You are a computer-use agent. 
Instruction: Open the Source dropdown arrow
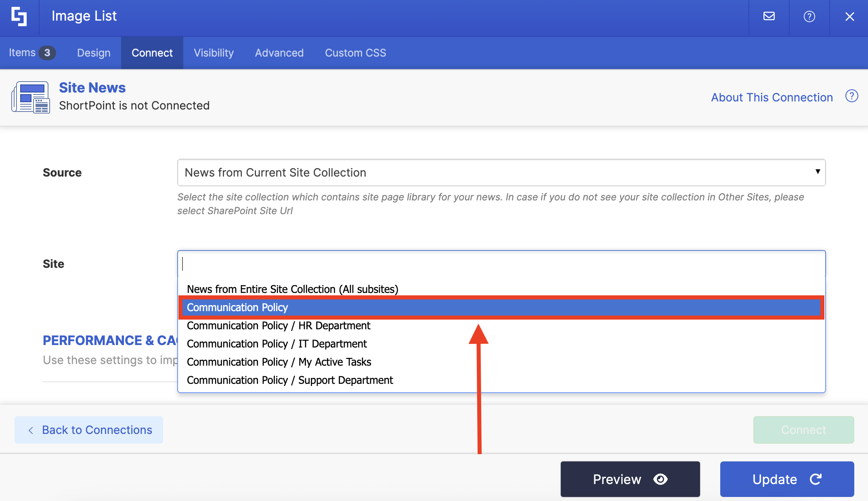pyautogui.click(x=818, y=172)
